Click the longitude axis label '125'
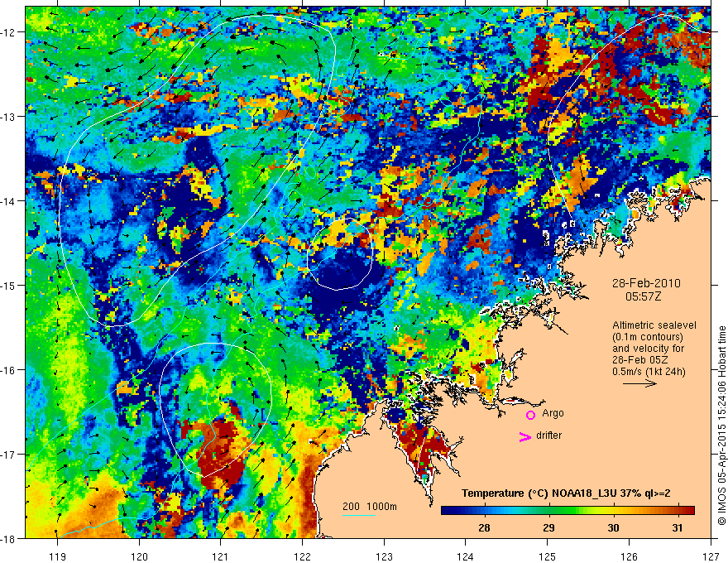Image resolution: width=728 pixels, height=563 pixels. 548,556
